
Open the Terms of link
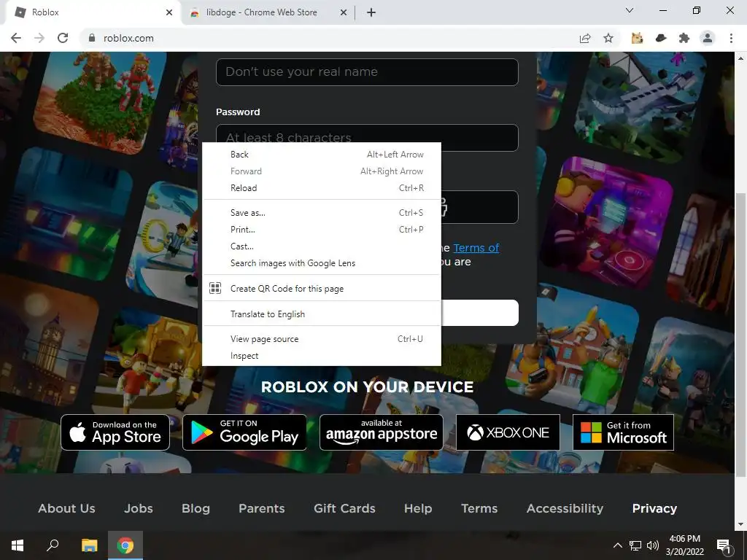[476, 248]
